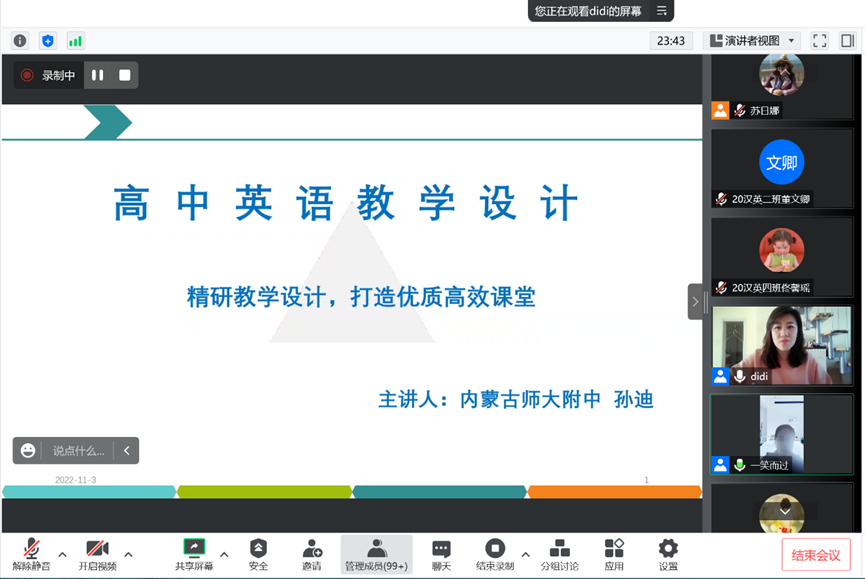The width and height of the screenshot is (865, 579).
Task: Expand audio options arrow beside 解除静音
Action: 62,554
